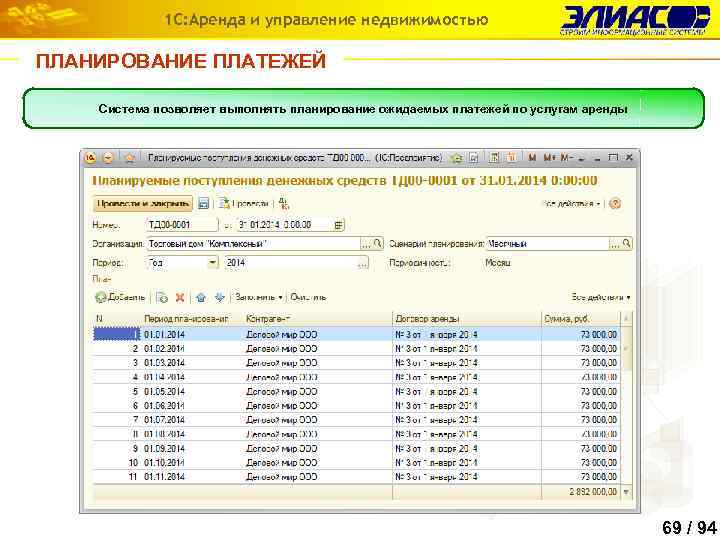Open the calendar picker at the date field
The height and width of the screenshot is (540, 720).
(x=338, y=225)
